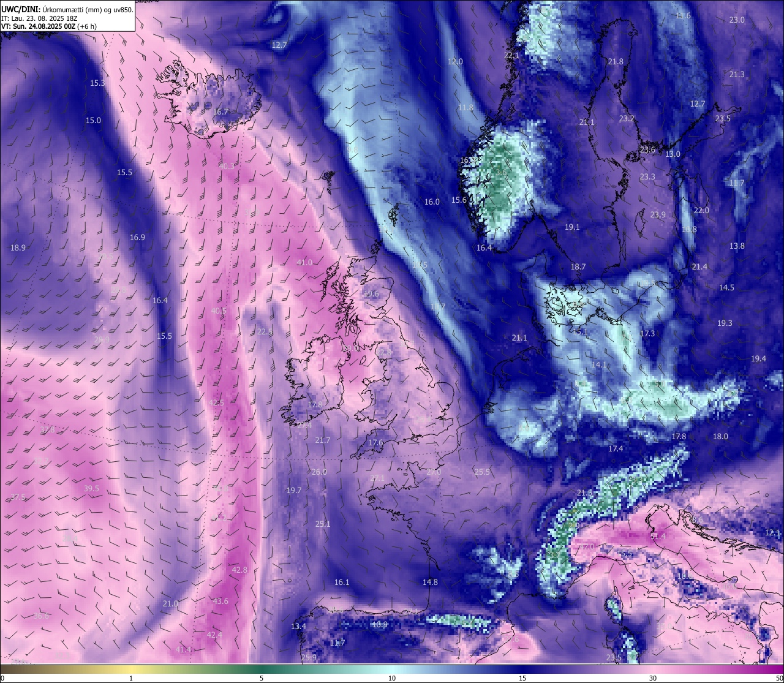Image resolution: width=784 pixels, height=683 pixels.
Task: Click the 16.9 value on the map
Action: pyautogui.click(x=137, y=238)
